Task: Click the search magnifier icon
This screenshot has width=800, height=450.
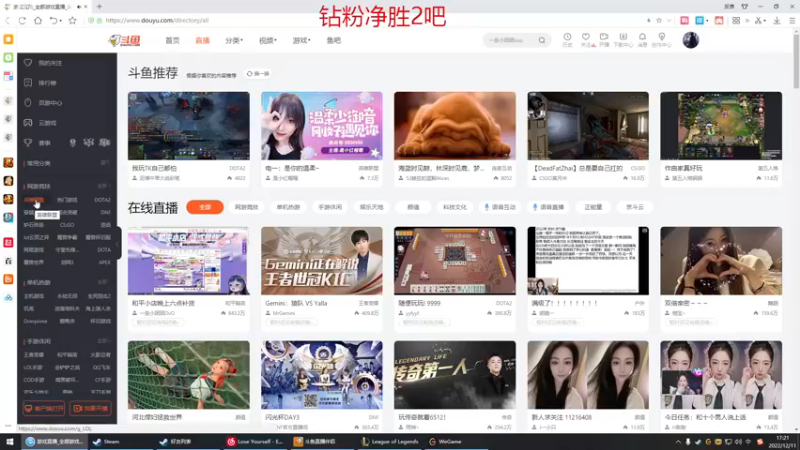Action: point(542,40)
